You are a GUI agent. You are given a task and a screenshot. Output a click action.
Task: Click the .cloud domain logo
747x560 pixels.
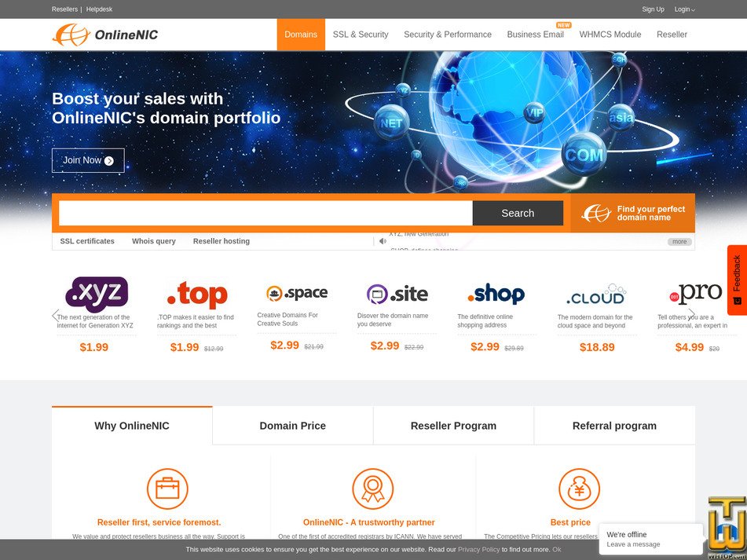coord(596,295)
